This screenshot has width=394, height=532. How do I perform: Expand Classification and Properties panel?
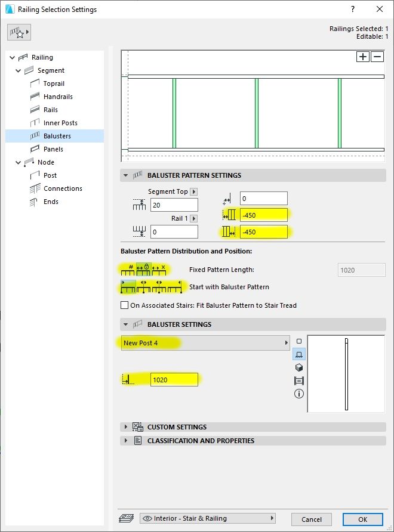tap(126, 441)
